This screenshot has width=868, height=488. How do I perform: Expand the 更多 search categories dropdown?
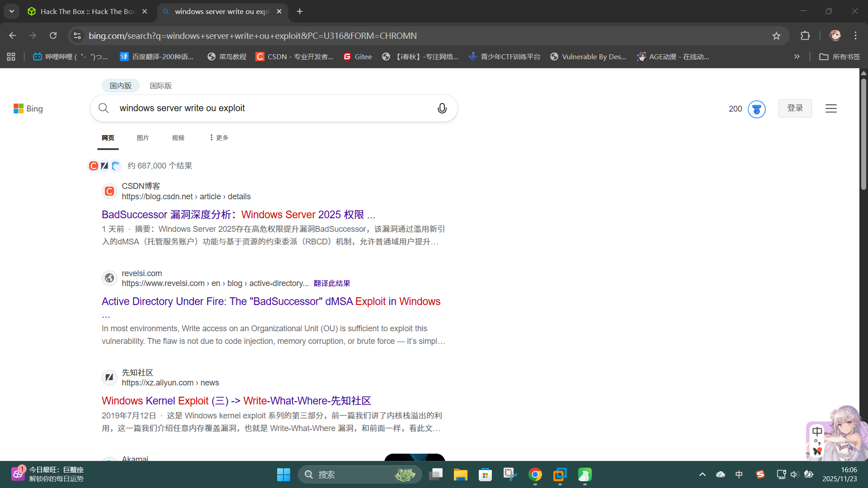coord(219,138)
